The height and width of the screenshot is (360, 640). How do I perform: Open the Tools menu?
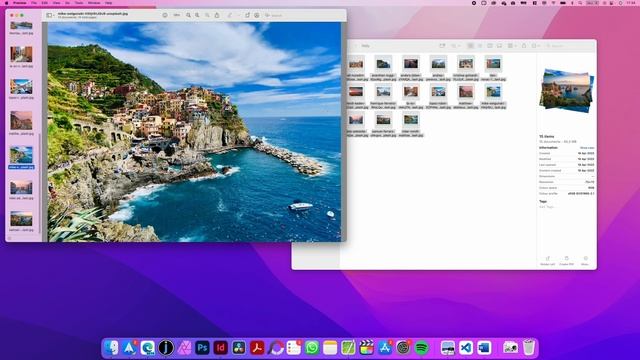click(x=79, y=3)
